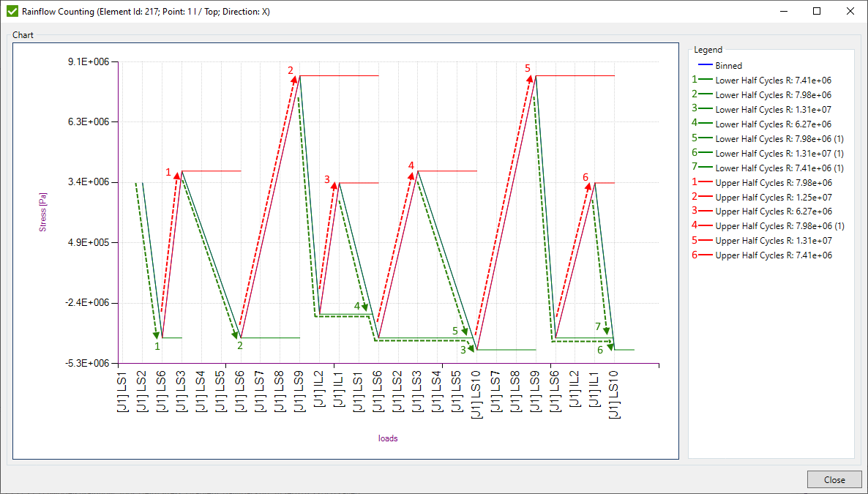Click green valley marker 3 on the chart
Screen dimensions: 868x494
coord(463,350)
